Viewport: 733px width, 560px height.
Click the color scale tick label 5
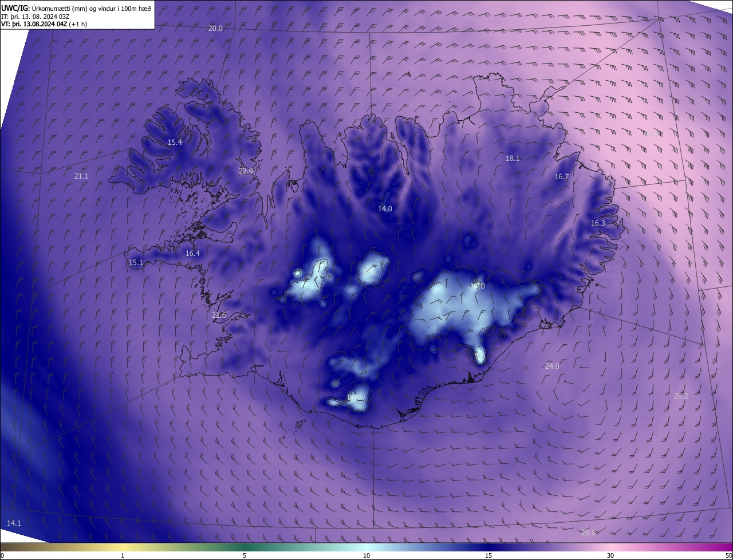pyautogui.click(x=245, y=555)
